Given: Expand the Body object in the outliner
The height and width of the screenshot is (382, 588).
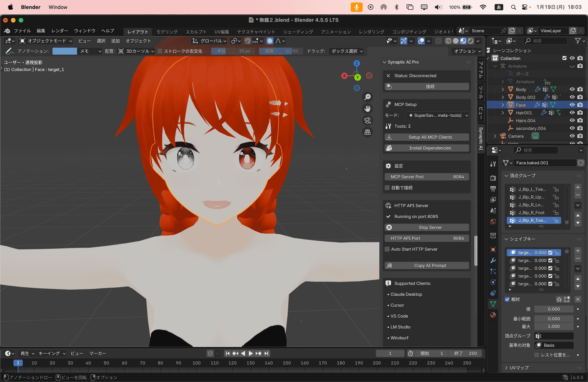Looking at the screenshot, I should coord(503,89).
